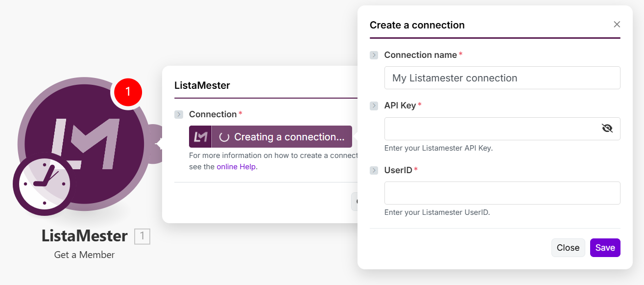Expand the UserID field chevron
The width and height of the screenshot is (644, 285).
pyautogui.click(x=374, y=170)
